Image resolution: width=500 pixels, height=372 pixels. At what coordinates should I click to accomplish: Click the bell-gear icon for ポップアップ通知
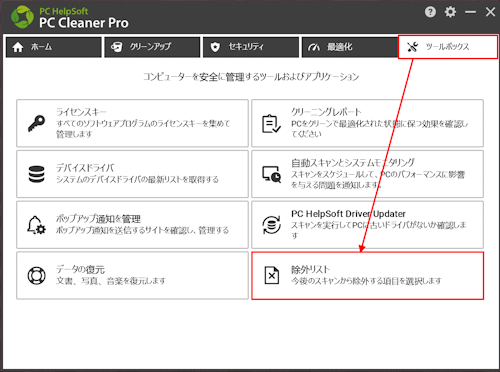pyautogui.click(x=36, y=225)
